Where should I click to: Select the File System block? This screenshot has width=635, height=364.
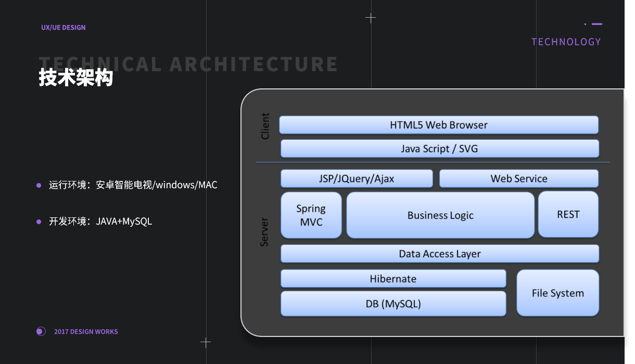click(557, 293)
